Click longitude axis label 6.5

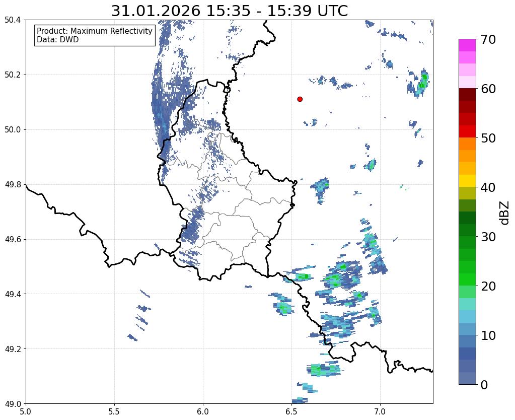(x=291, y=411)
